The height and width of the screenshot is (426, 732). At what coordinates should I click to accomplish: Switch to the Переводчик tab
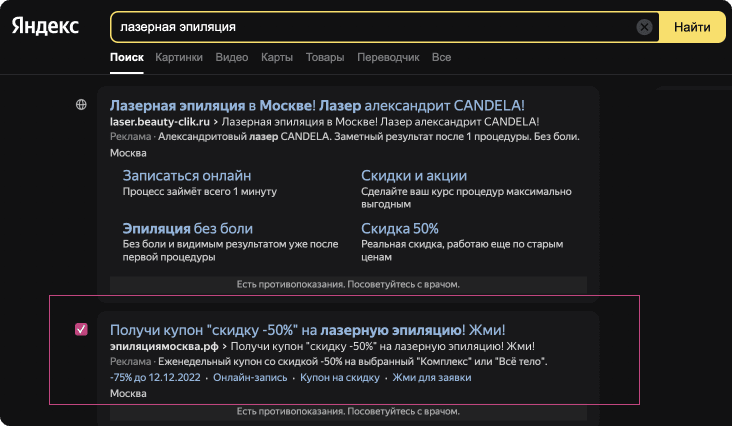[388, 58]
